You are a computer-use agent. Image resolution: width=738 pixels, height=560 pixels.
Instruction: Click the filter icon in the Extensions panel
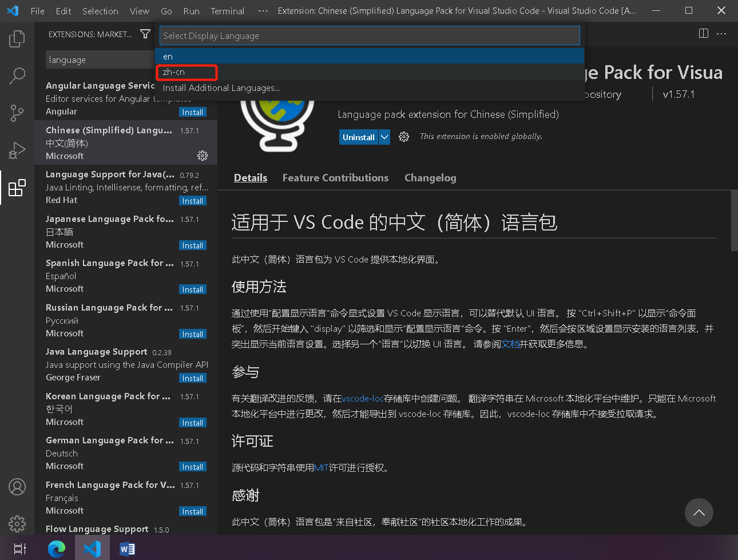click(145, 34)
